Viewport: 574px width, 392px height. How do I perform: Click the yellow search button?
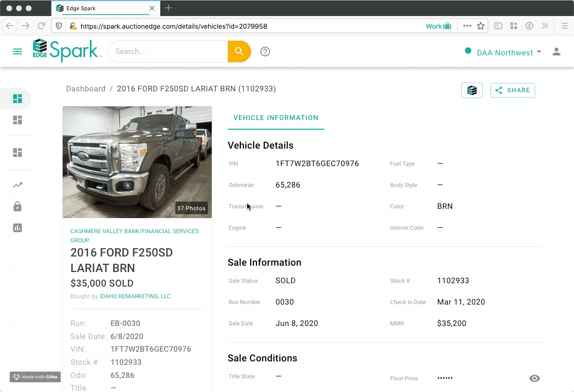click(x=239, y=51)
